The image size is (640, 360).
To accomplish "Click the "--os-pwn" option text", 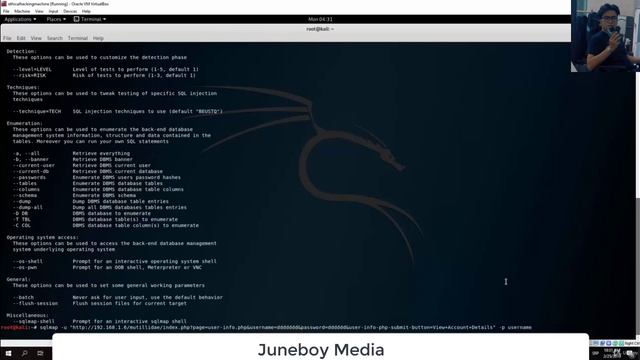I will 24,267.
